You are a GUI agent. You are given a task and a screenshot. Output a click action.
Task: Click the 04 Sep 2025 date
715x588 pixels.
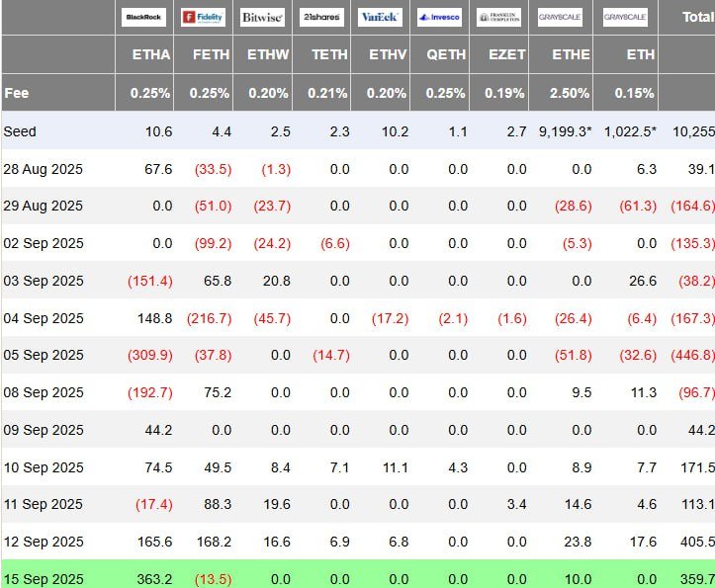(44, 318)
